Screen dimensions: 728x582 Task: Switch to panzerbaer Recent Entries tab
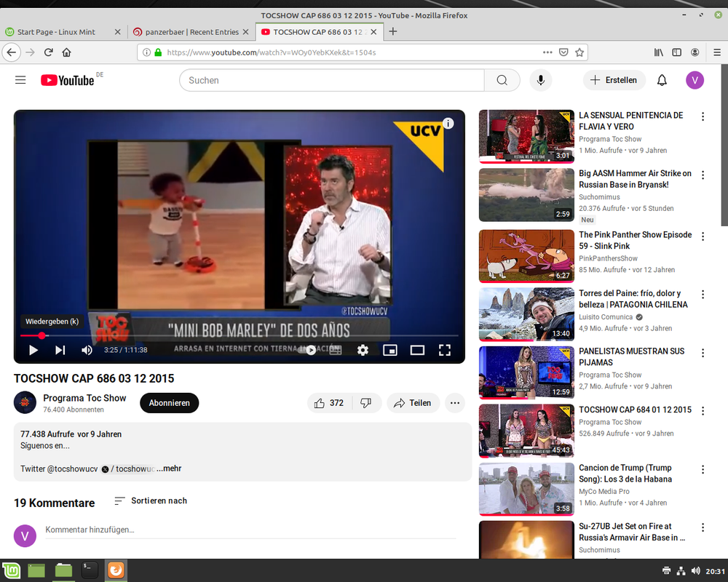191,32
